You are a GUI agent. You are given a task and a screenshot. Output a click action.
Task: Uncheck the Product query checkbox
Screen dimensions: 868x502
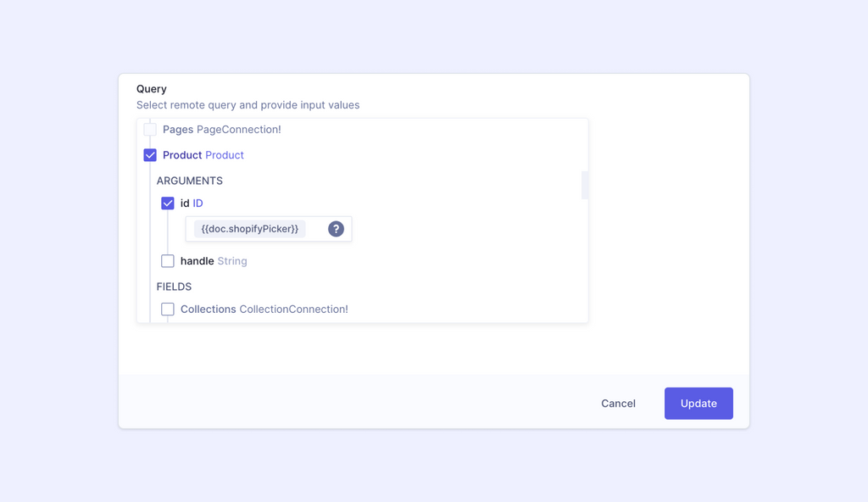150,155
